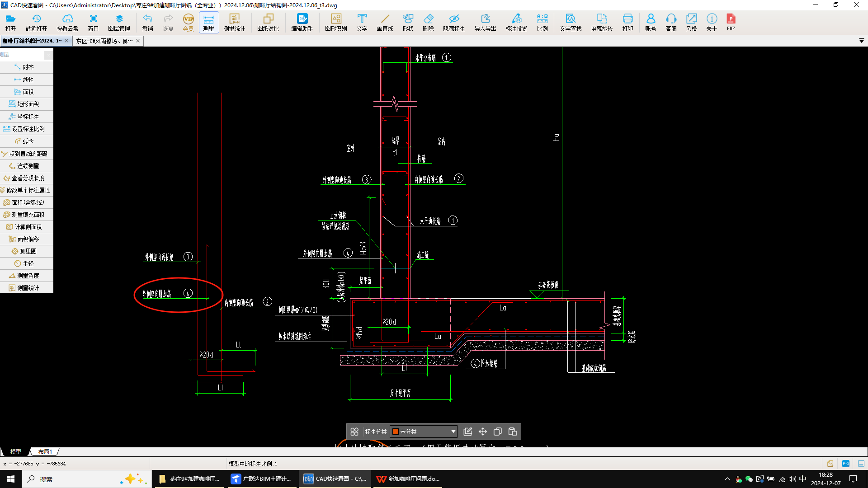Viewport: 868px width, 488px height.
Task: Select 面积(含弧线) measurement
Action: click(27, 202)
